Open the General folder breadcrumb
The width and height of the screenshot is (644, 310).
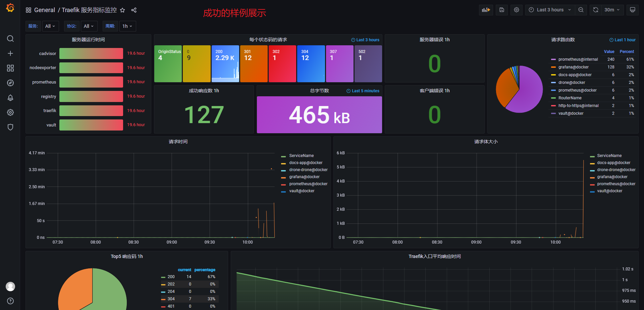click(45, 10)
